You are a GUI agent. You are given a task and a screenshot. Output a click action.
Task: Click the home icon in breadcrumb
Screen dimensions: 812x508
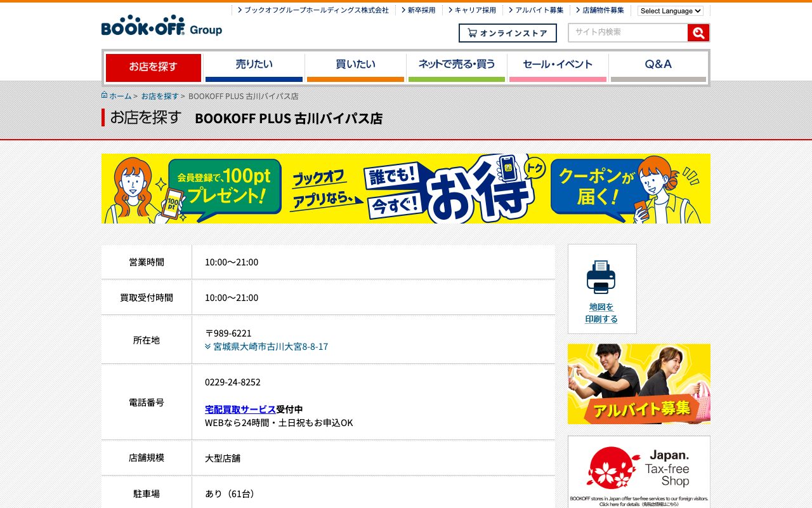click(x=105, y=95)
